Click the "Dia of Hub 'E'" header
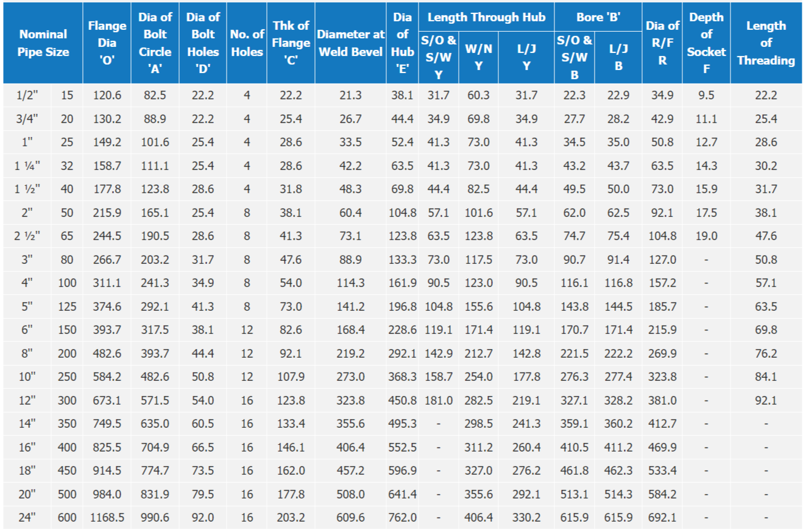The height and width of the screenshot is (532, 806). point(403,43)
